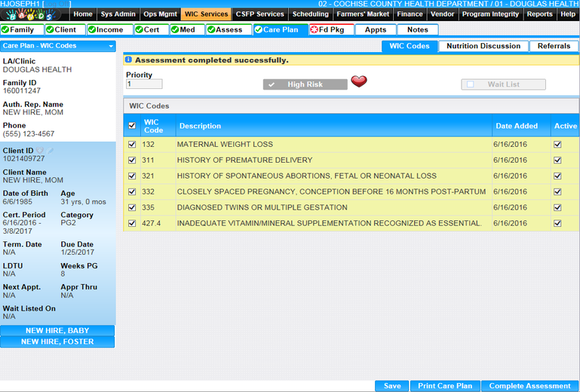Switch to the Nutrition Discussion tab
The image size is (580, 392).
[483, 46]
